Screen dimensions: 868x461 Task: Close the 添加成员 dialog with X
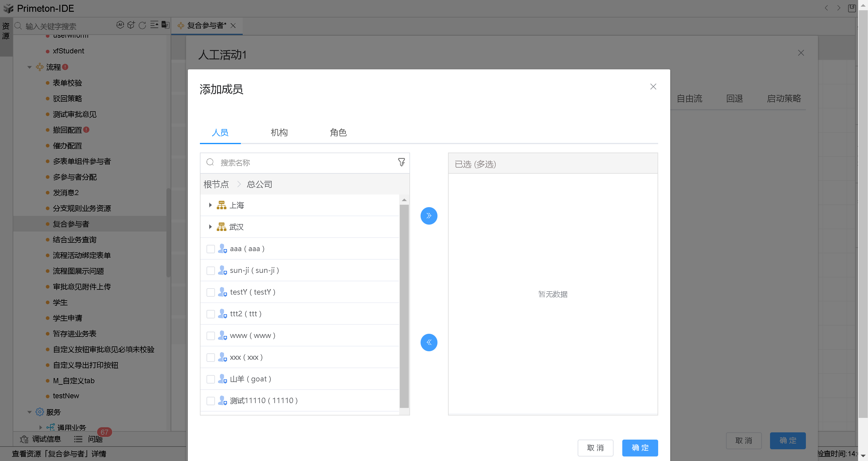coord(653,87)
